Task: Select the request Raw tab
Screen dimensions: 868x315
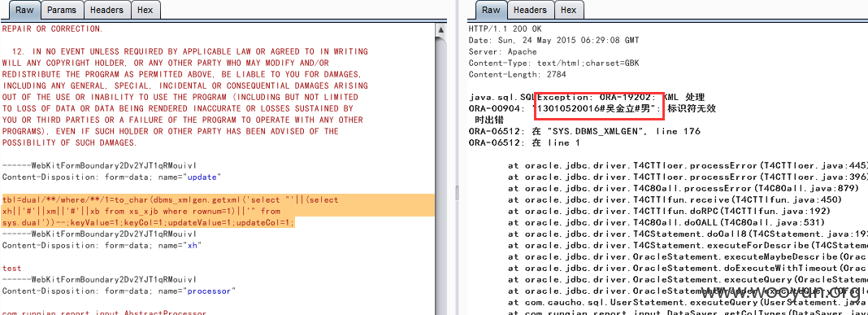Action: pos(24,10)
